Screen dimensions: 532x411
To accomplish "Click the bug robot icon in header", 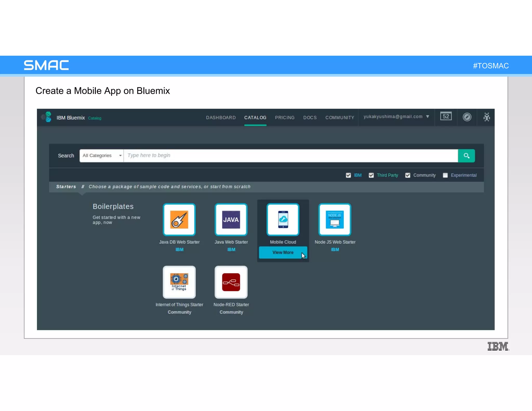I will tap(487, 117).
